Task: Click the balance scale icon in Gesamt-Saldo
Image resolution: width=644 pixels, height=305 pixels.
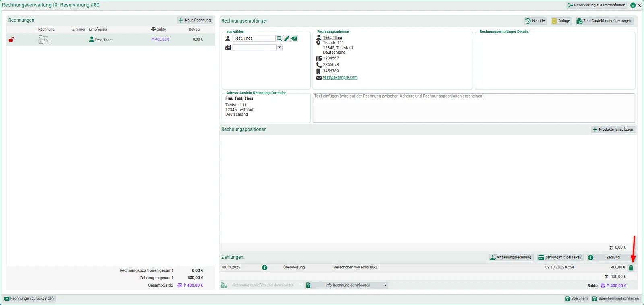Action: coord(180,285)
